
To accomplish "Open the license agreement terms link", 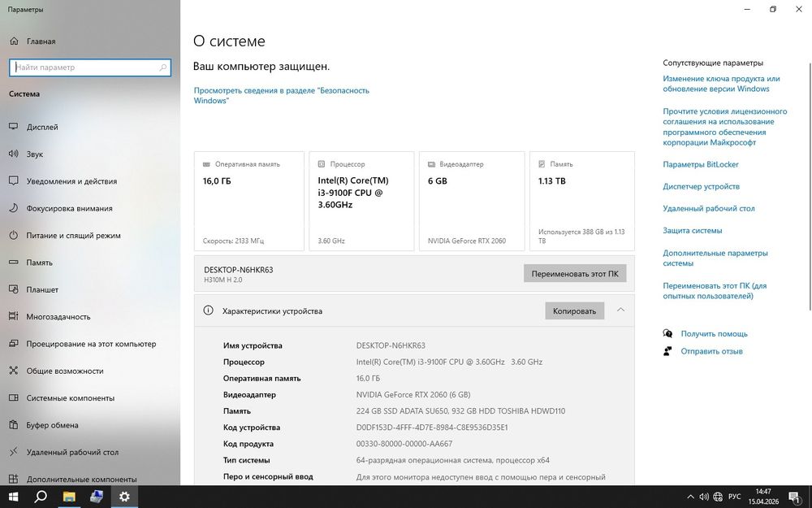I will click(725, 127).
